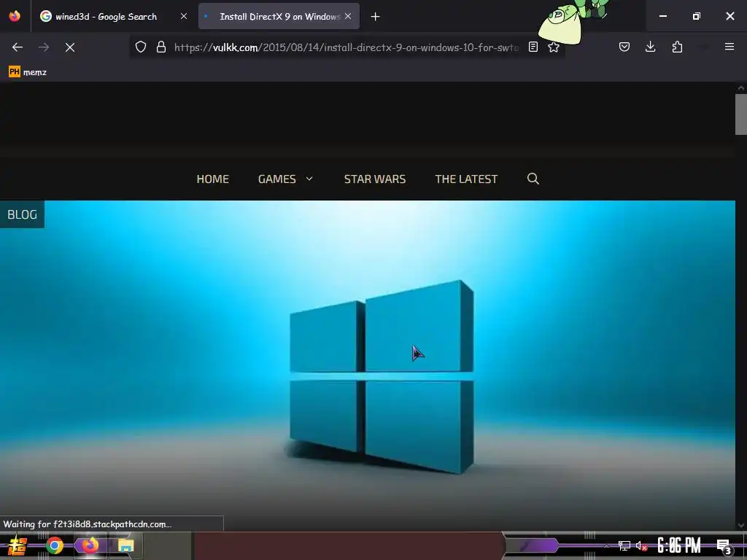The image size is (747, 560).
Task: Click the site security padlock icon
Action: [161, 47]
